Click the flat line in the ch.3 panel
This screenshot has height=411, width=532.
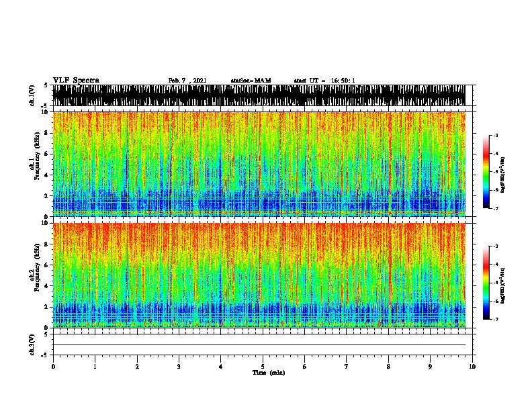click(x=259, y=345)
